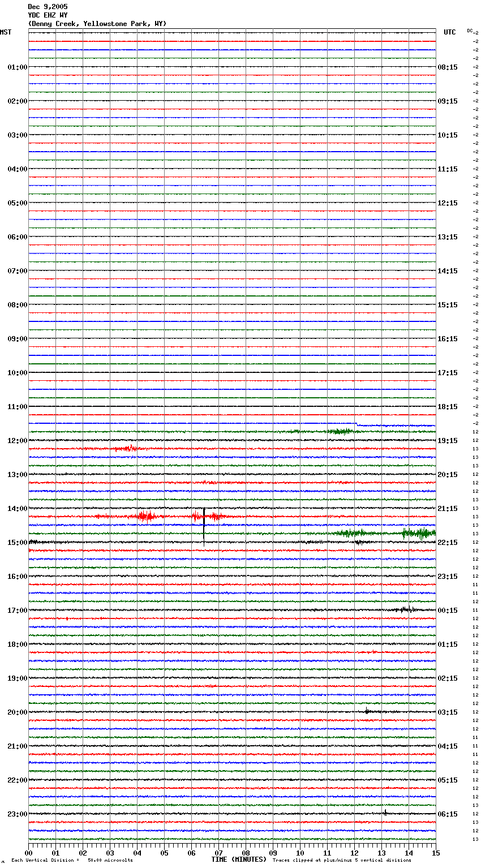Click the '09:15' UTC time label
The width and height of the screenshot is (481, 868).
click(x=448, y=101)
